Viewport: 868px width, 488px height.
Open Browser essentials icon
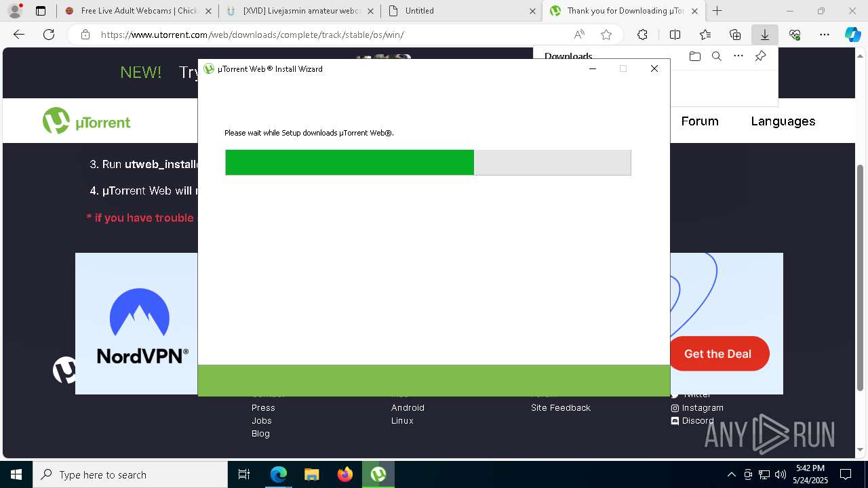(795, 35)
